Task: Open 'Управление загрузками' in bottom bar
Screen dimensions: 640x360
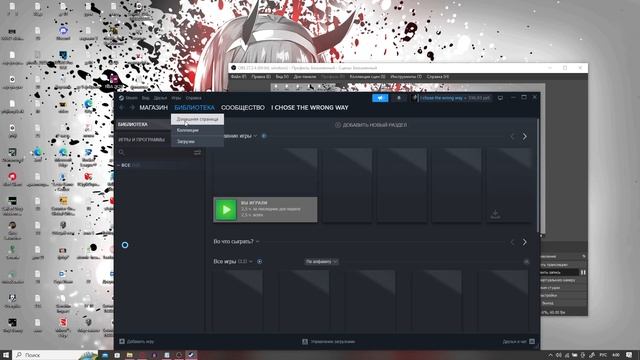Action: [x=329, y=342]
